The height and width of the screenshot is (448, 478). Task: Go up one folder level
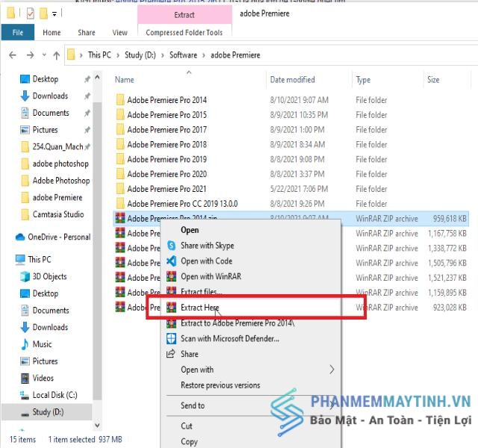(x=57, y=55)
